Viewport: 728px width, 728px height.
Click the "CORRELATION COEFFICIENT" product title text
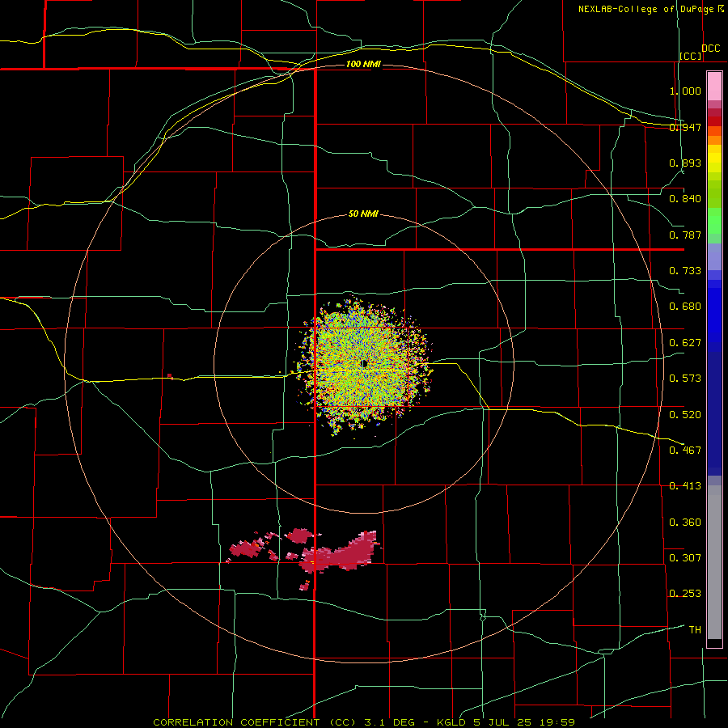pyautogui.click(x=236, y=722)
